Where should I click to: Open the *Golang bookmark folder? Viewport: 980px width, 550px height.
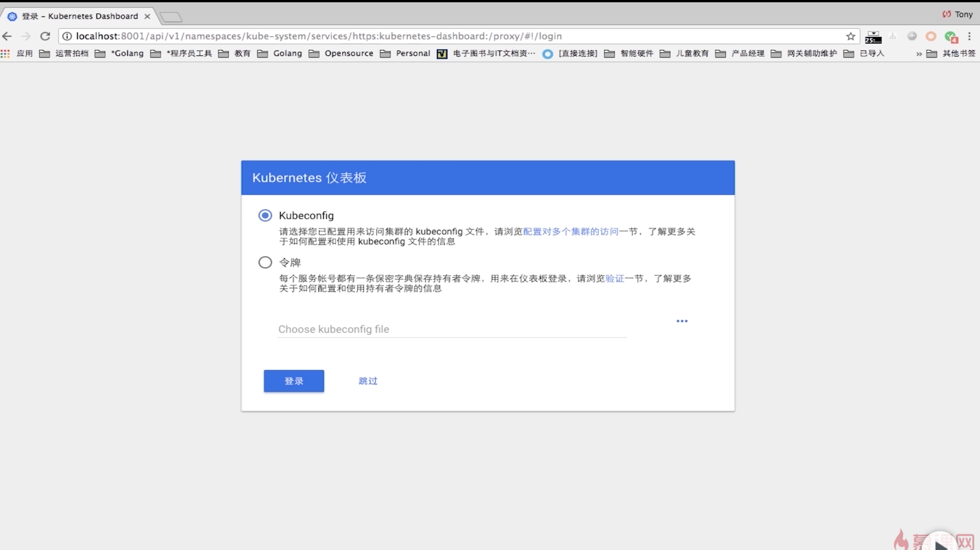point(120,54)
